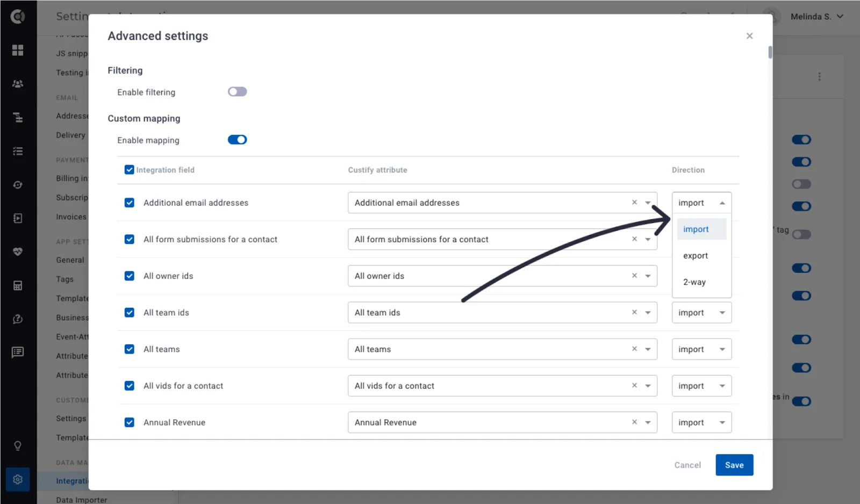Open the settings gear icon in sidebar
The image size is (860, 504).
point(18,479)
